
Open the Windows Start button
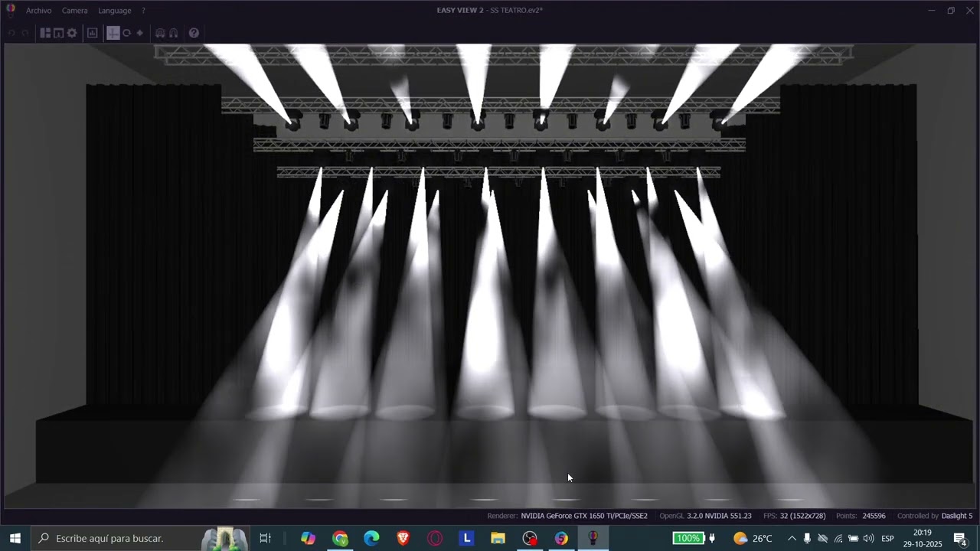pyautogui.click(x=15, y=538)
